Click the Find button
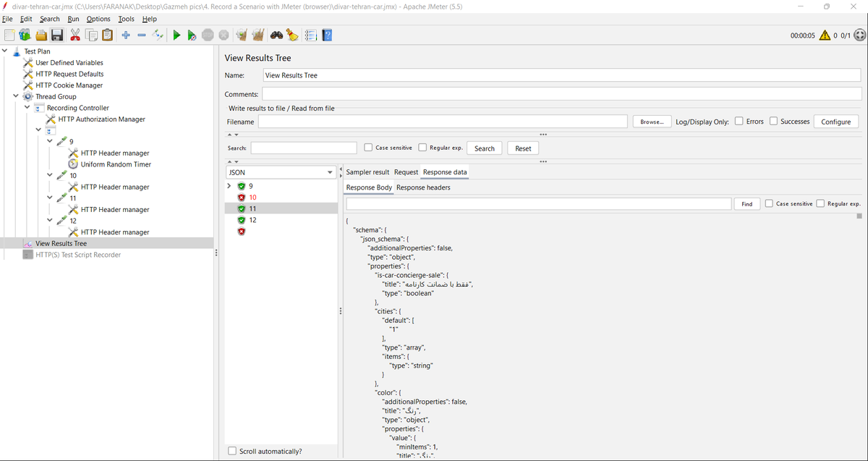This screenshot has width=868, height=461. (746, 204)
